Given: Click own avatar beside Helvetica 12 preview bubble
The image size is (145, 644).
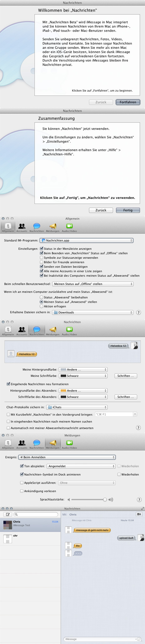Looking at the screenshot, I should (134, 345).
